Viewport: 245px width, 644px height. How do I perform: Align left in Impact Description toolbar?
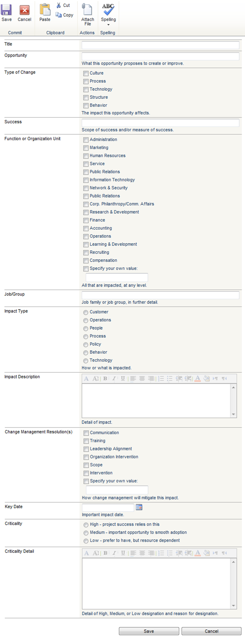tap(133, 378)
